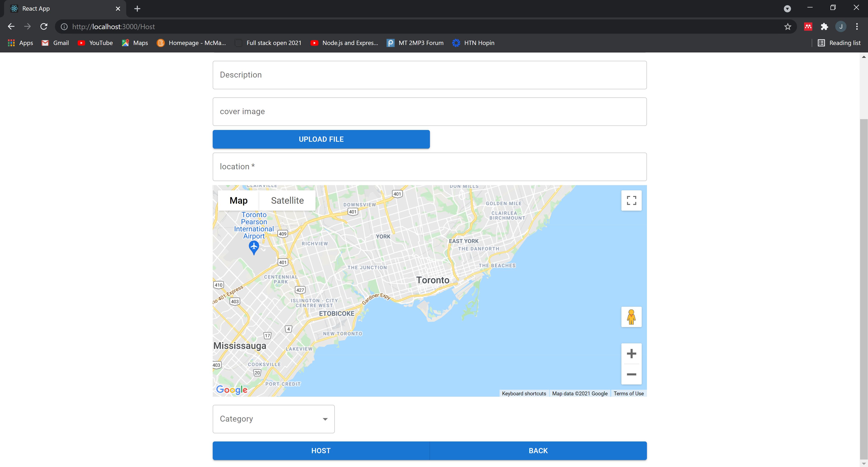
Task: Toggle the map fullscreen view icon
Action: pos(631,200)
